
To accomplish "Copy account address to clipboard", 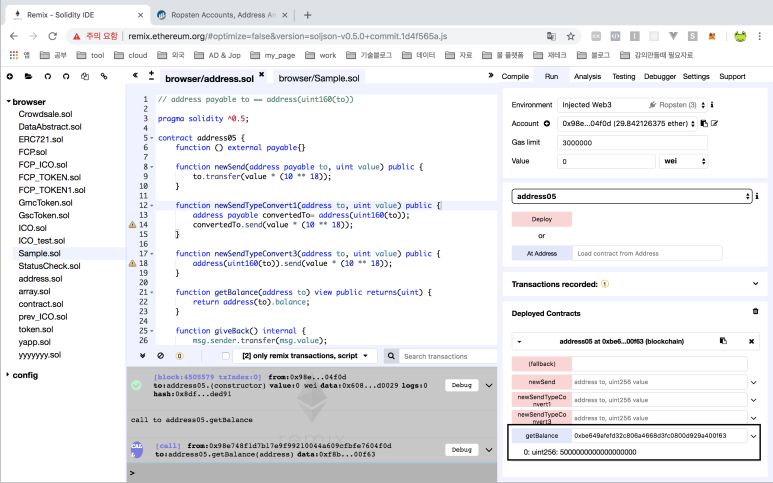I will coord(704,124).
